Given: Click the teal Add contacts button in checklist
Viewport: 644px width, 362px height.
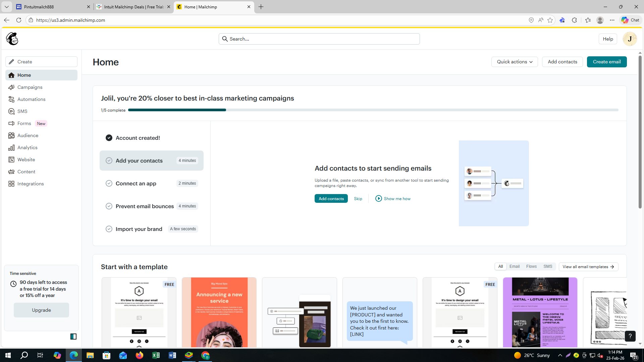Looking at the screenshot, I should point(331,198).
